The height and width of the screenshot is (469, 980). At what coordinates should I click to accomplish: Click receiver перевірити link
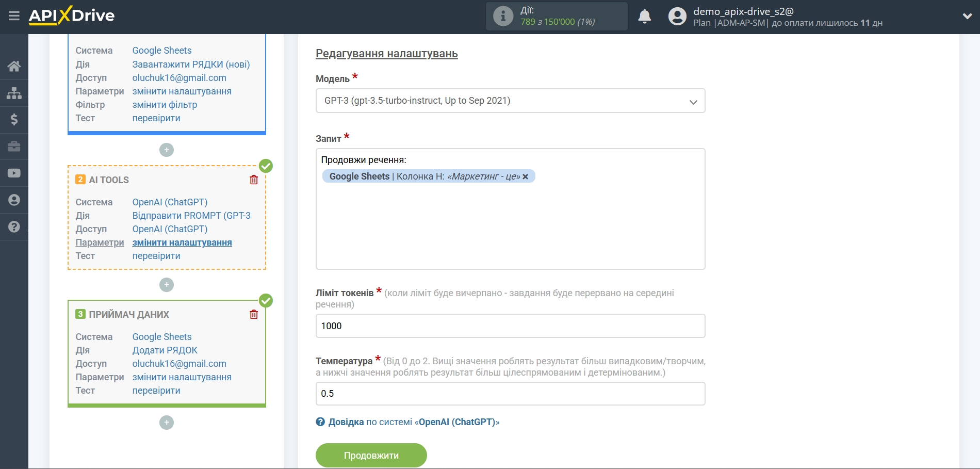(156, 391)
